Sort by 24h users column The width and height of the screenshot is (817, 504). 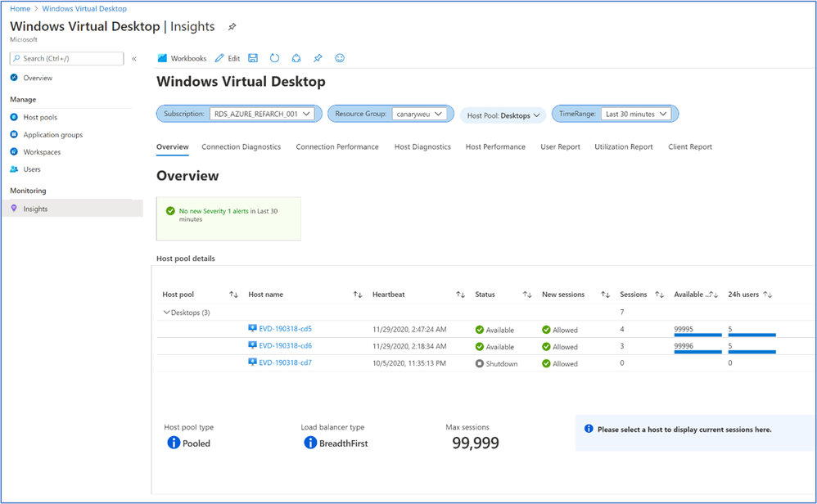point(768,295)
